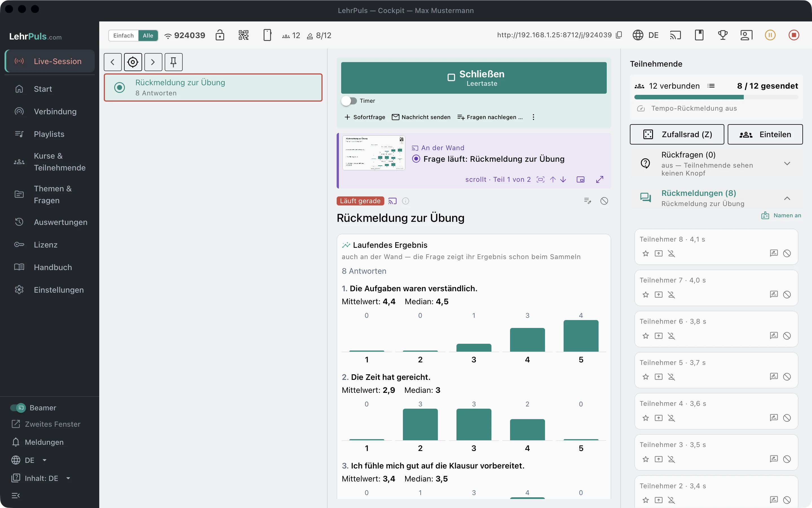Collapse the Rückmeldungen (8) section
Viewport: 812px width, 508px height.
787,198
